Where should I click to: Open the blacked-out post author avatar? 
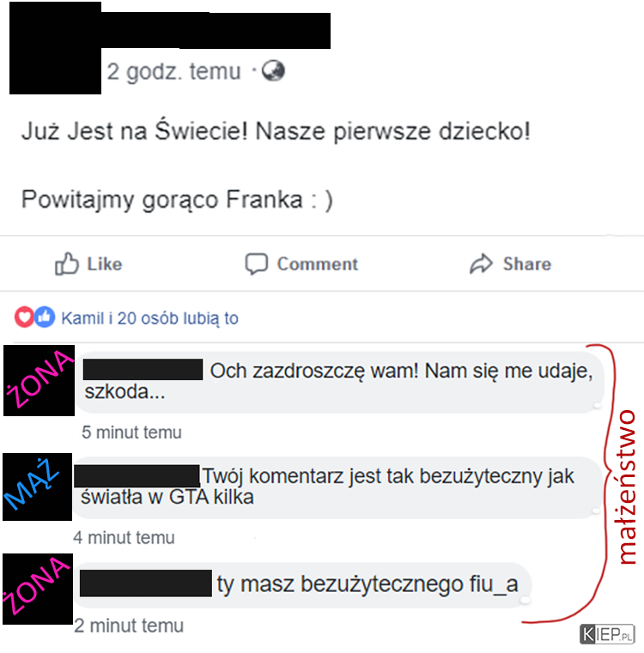[x=56, y=48]
